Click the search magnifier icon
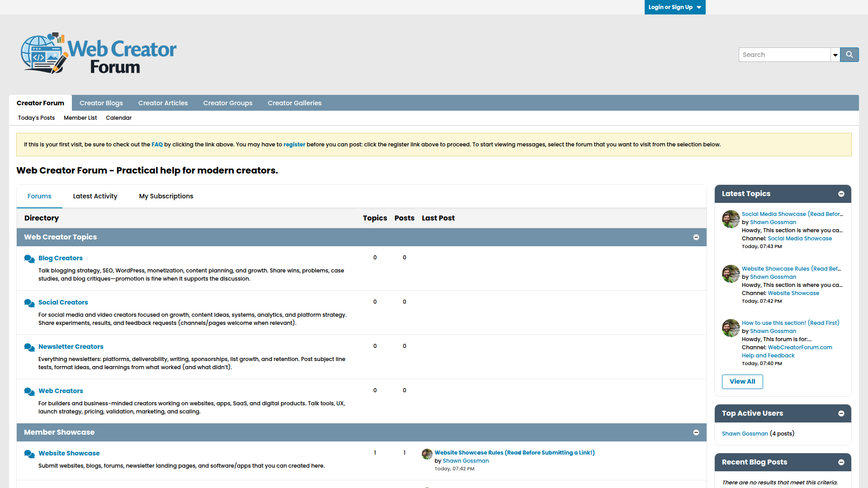This screenshot has height=488, width=868. [x=849, y=54]
